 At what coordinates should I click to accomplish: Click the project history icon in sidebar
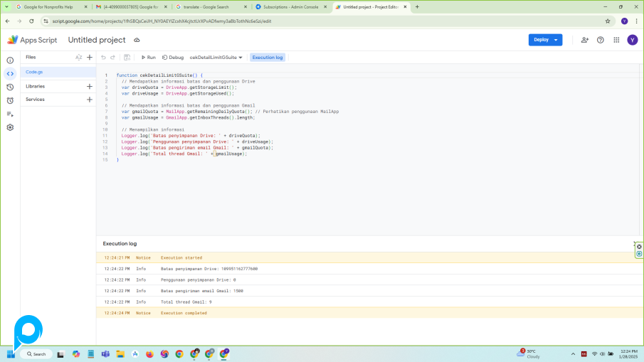point(10,87)
